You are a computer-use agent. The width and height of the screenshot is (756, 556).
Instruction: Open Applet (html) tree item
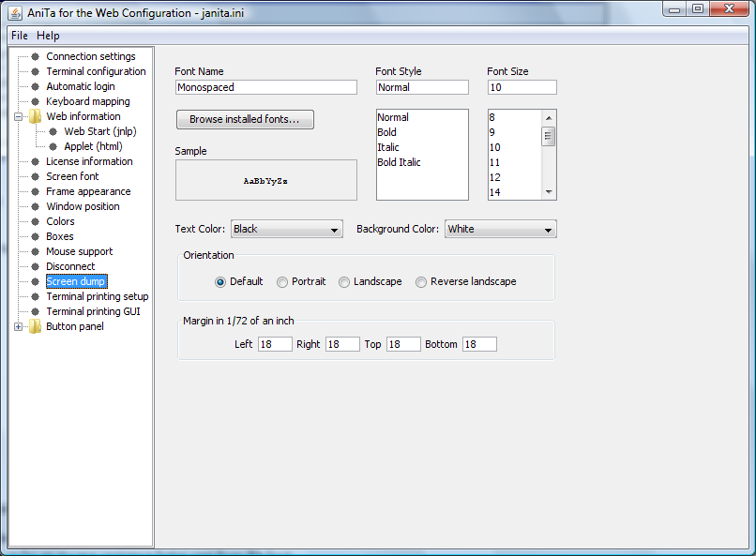tap(93, 146)
